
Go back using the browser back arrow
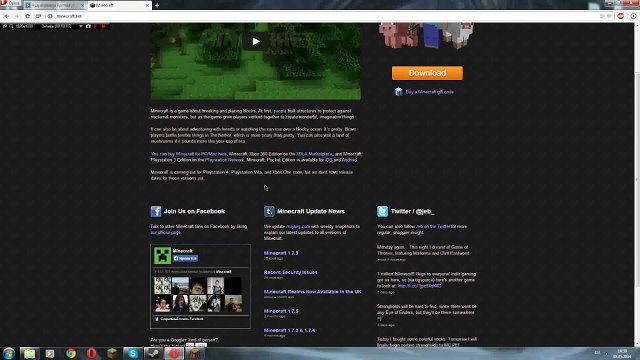7,16
